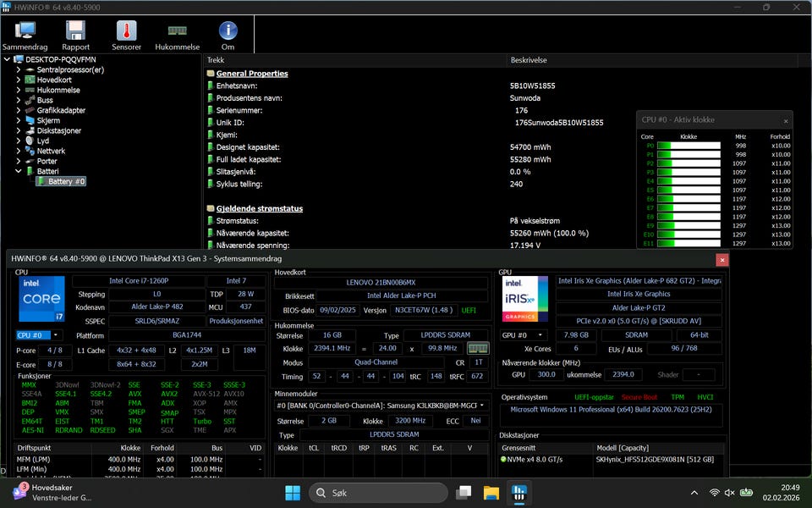The width and height of the screenshot is (812, 508).
Task: Expand the Sentralprosessor(er) tree node
Action: [19, 69]
